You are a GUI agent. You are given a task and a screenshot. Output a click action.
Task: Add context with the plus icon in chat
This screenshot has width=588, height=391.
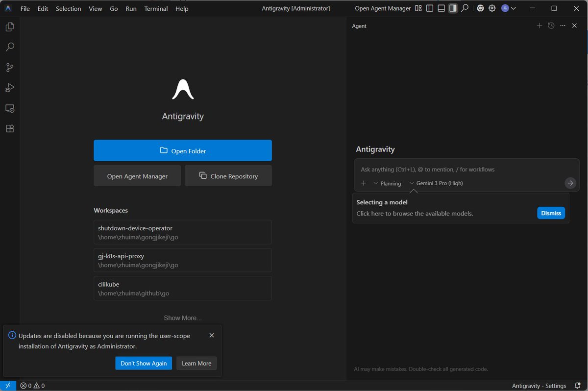[x=363, y=183]
